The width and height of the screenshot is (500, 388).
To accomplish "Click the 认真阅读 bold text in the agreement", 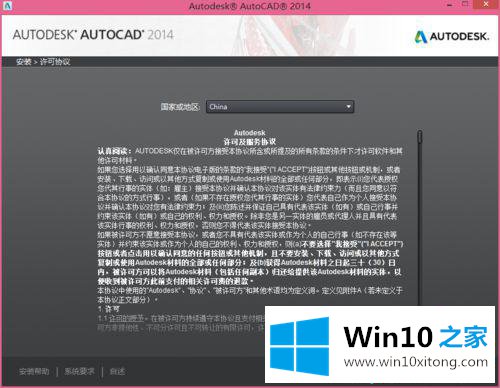I will click(x=114, y=151).
